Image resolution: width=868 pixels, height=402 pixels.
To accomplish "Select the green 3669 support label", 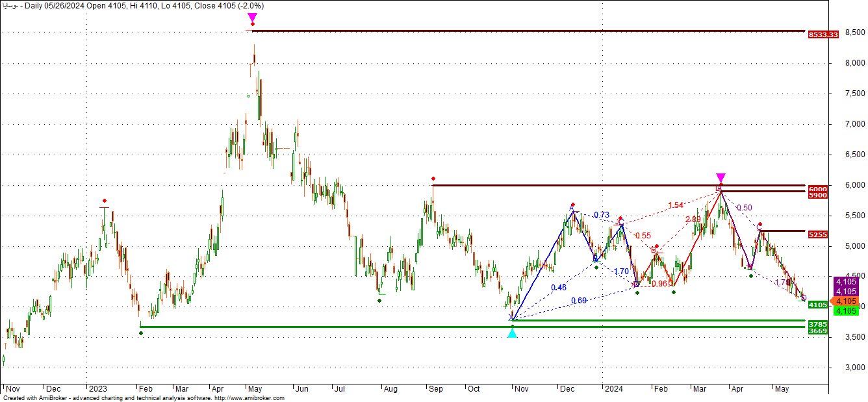I will coord(817,331).
